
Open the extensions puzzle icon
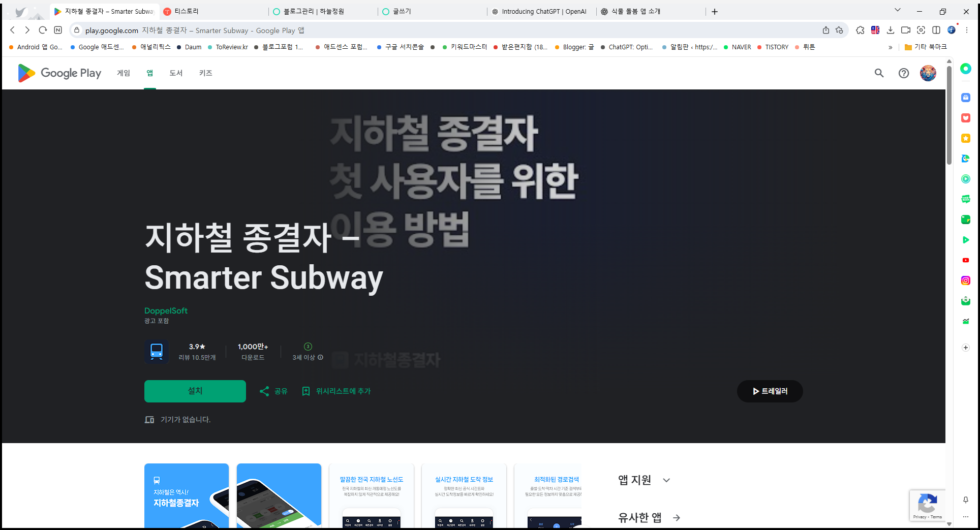coord(860,30)
